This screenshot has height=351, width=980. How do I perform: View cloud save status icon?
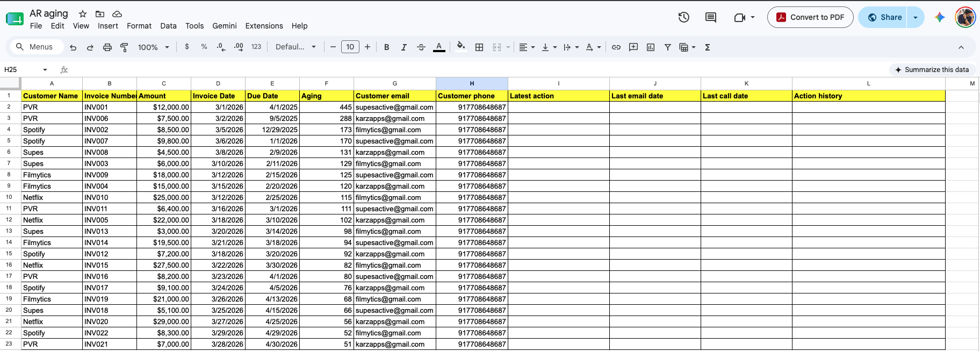(x=117, y=13)
